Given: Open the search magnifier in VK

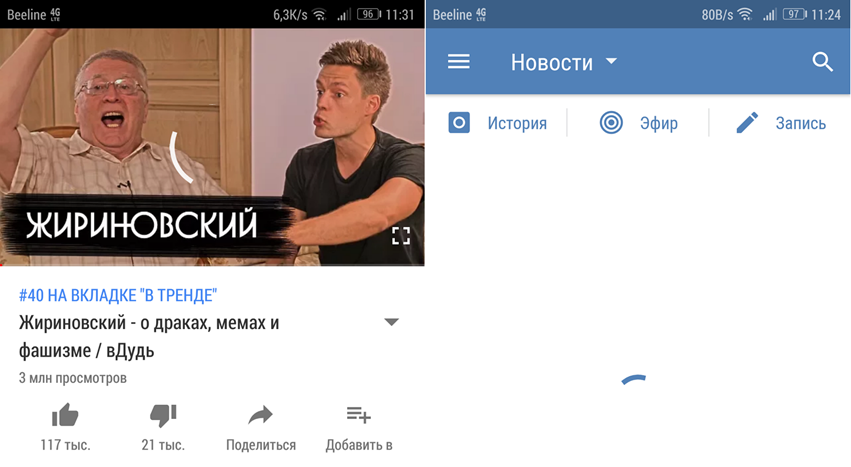Looking at the screenshot, I should (x=823, y=62).
